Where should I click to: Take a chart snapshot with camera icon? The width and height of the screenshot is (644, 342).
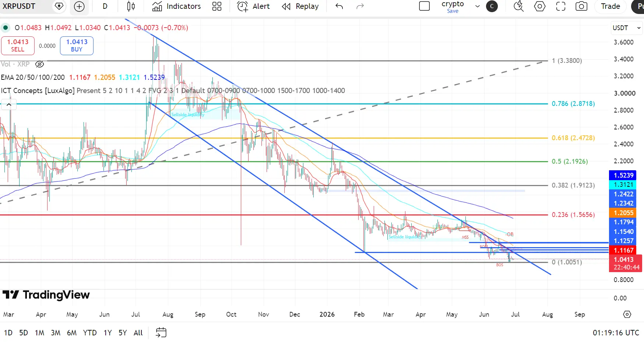pyautogui.click(x=581, y=6)
